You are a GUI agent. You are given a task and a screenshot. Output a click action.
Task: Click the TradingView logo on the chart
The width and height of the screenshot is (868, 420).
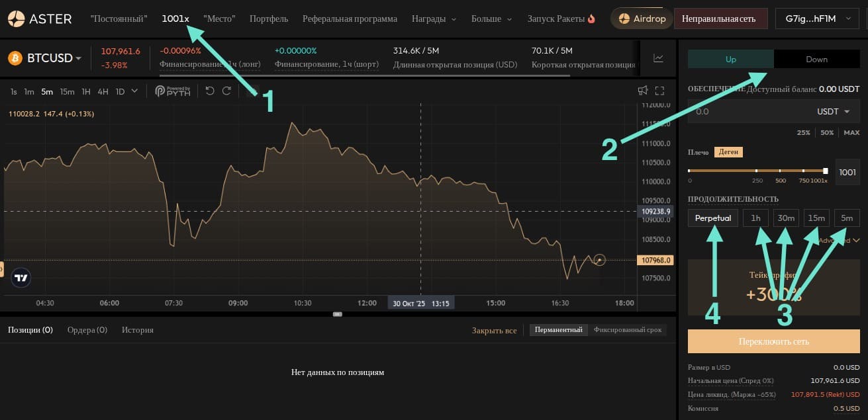pyautogui.click(x=21, y=278)
